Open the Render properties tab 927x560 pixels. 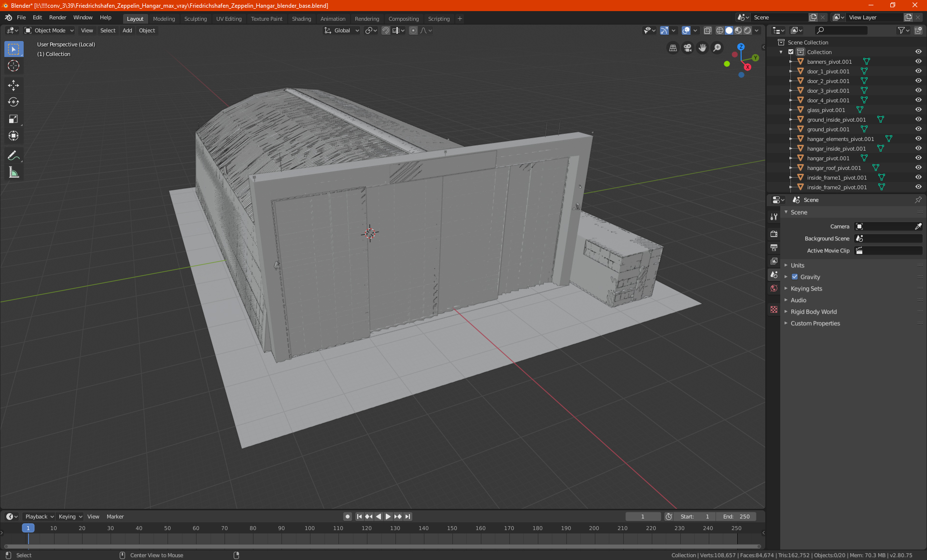coord(774,234)
